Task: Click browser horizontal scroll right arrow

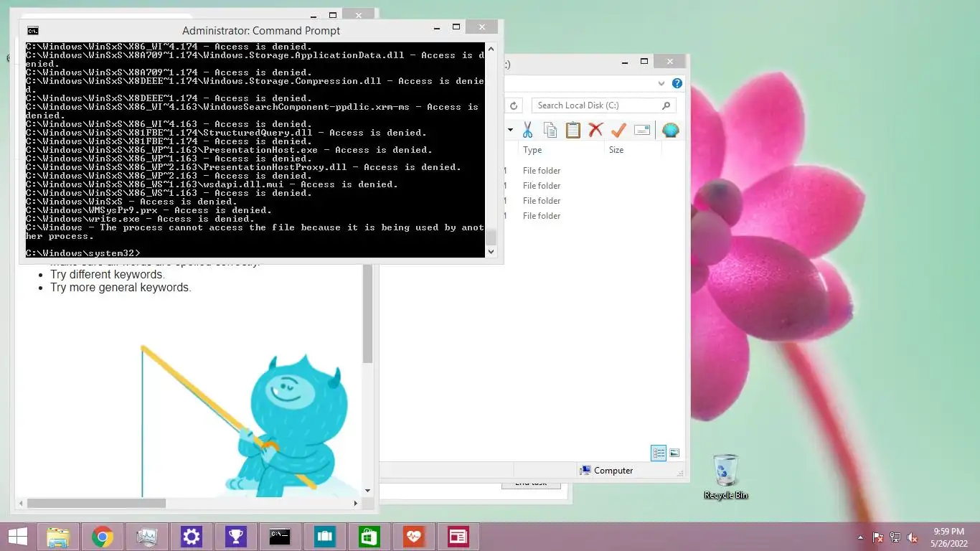Action: pyautogui.click(x=356, y=504)
